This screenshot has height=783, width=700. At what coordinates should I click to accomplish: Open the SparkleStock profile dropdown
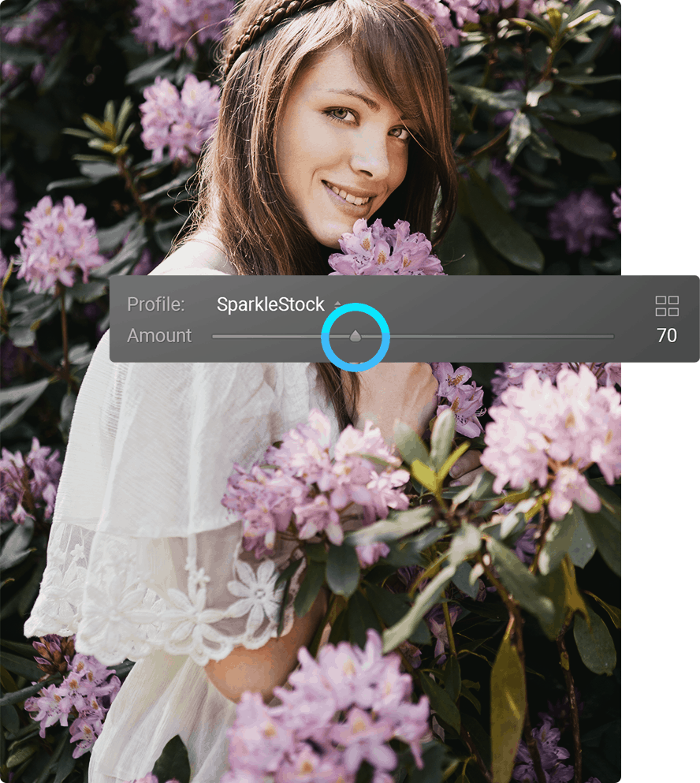[278, 304]
